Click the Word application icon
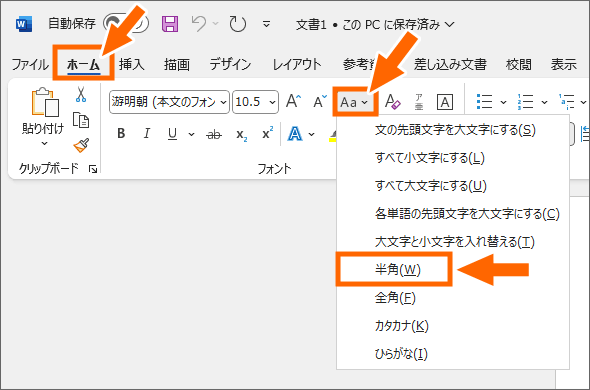Image resolution: width=590 pixels, height=390 pixels. 24,24
